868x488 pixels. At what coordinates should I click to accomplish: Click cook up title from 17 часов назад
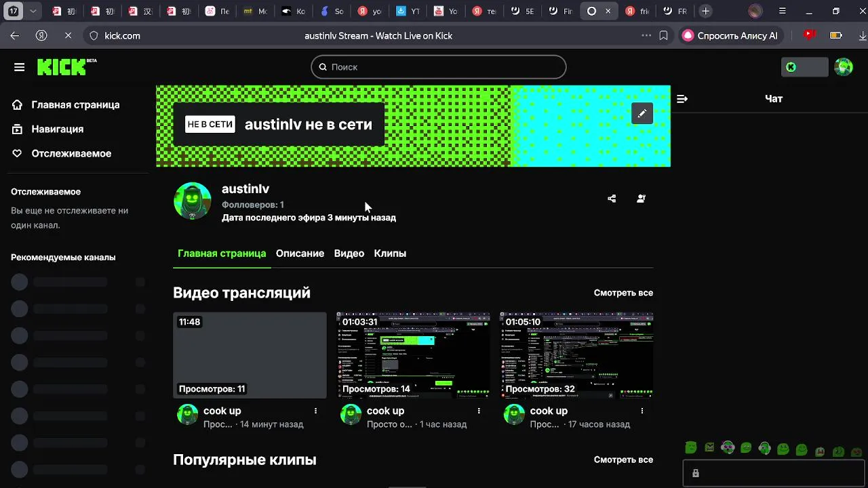pyautogui.click(x=549, y=411)
